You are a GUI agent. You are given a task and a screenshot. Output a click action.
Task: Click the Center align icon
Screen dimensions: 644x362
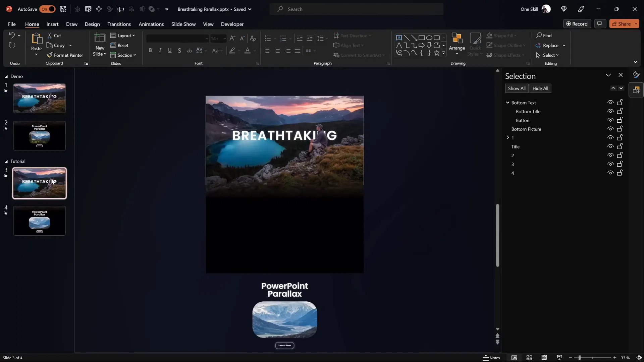278,50
